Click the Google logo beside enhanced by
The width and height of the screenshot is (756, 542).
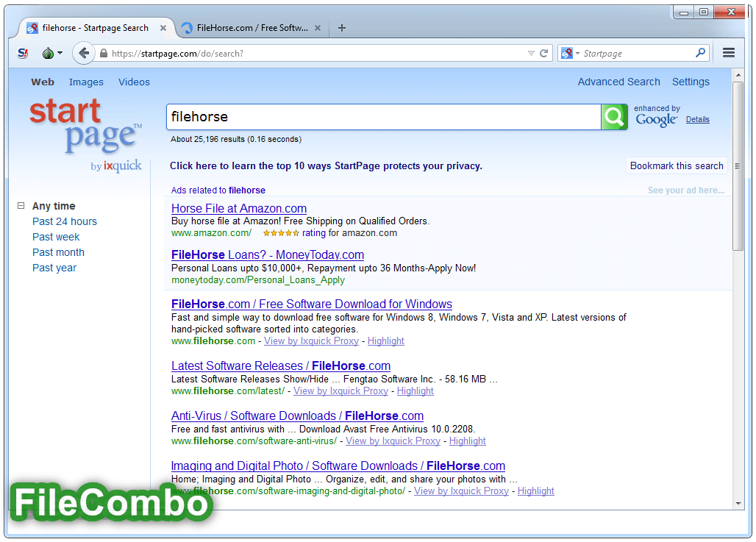(656, 120)
